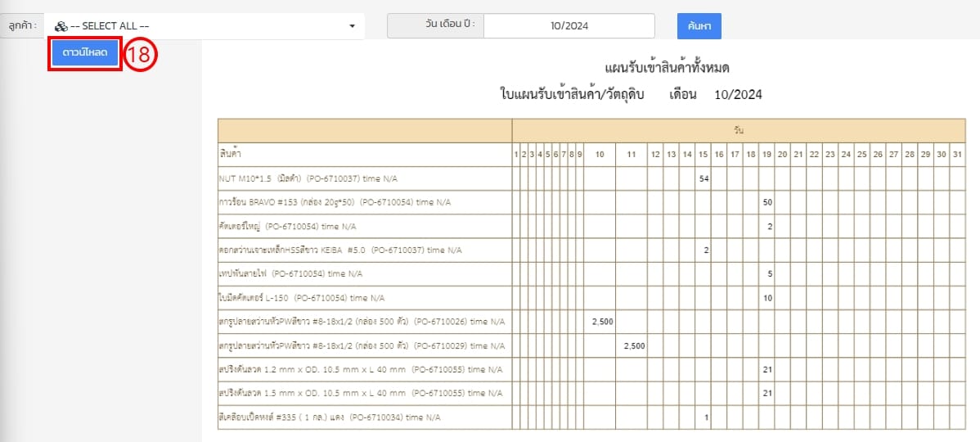Click the cubes icon in customer selector
Screen dimensions: 980x442
pos(61,26)
